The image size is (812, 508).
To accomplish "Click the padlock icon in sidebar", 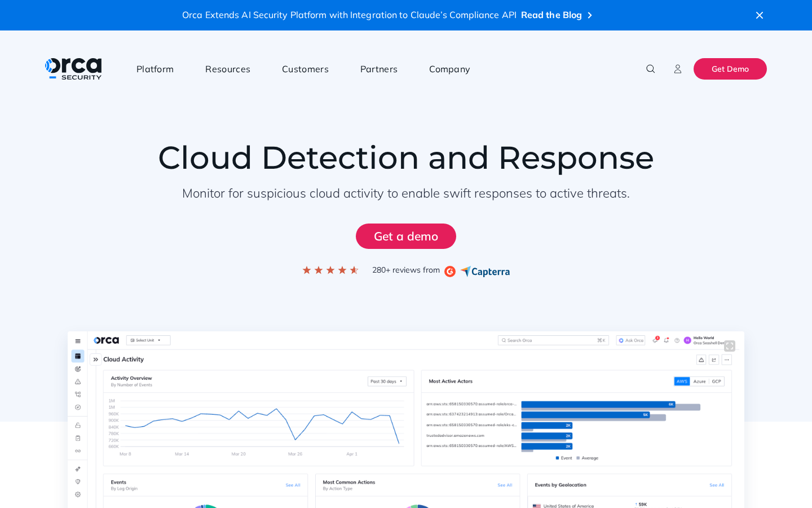I will [78, 425].
